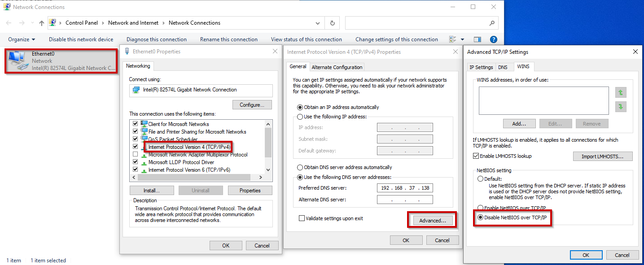Move WINS address up with green arrow
The height and width of the screenshot is (265, 644).
point(621,93)
